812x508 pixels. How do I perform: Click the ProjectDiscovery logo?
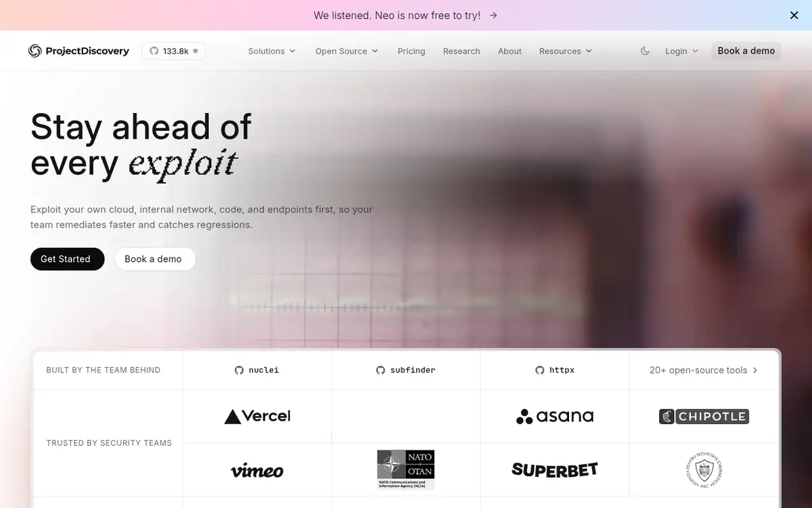(78, 51)
